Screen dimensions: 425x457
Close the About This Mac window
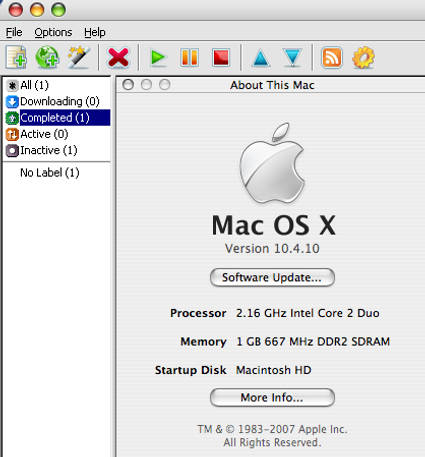pos(128,85)
